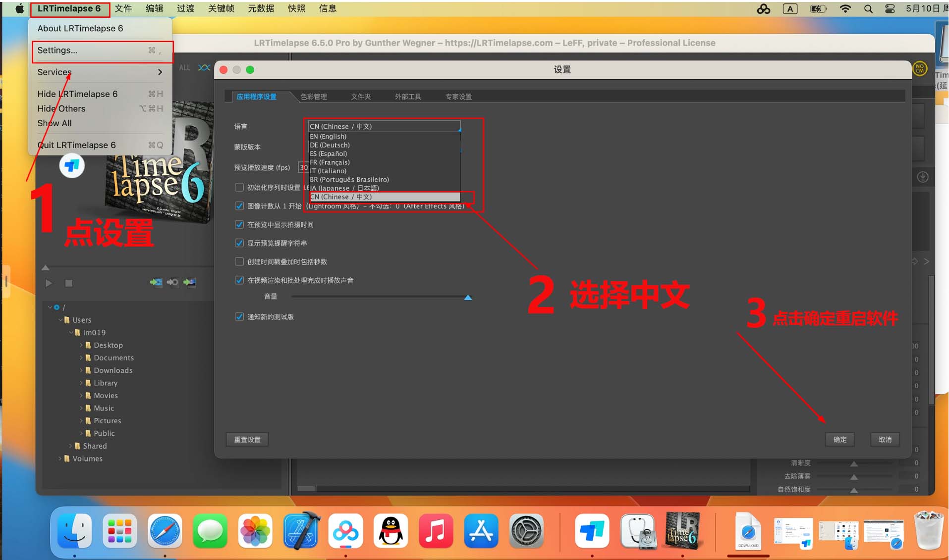Click the Spotlight search magnifier icon
This screenshot has width=949, height=560.
(x=868, y=9)
